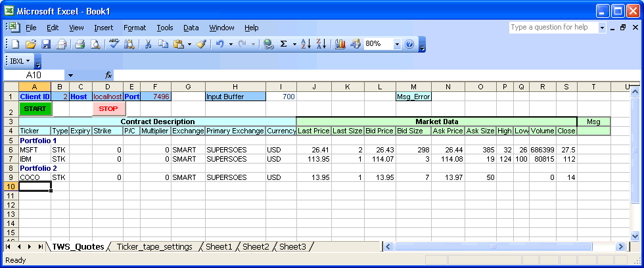Apply AutoSum with the sigma icon
Viewport: 644px width, 268px height.
[283, 44]
